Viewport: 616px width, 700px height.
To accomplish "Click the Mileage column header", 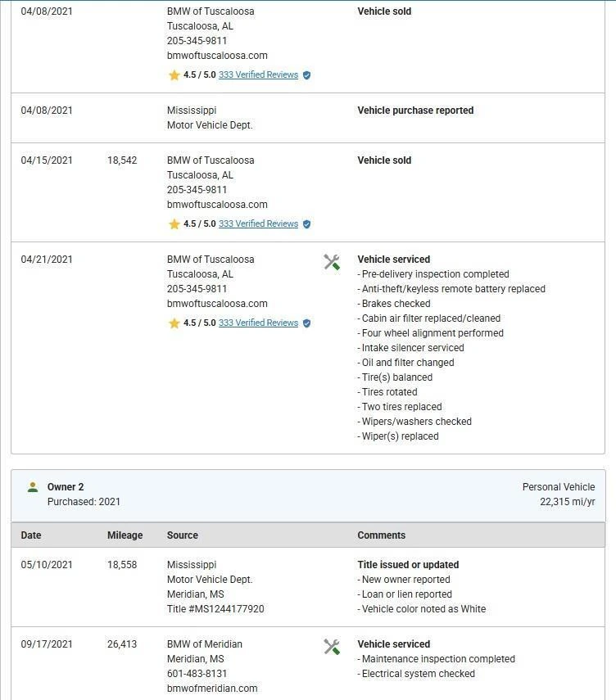I will (125, 535).
